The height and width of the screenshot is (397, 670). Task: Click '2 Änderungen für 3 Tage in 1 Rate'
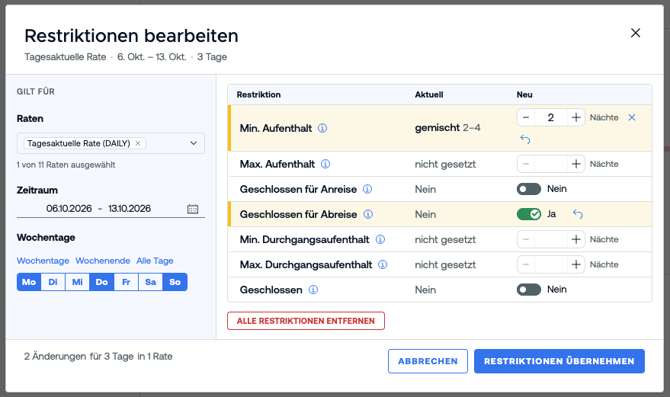(x=98, y=356)
